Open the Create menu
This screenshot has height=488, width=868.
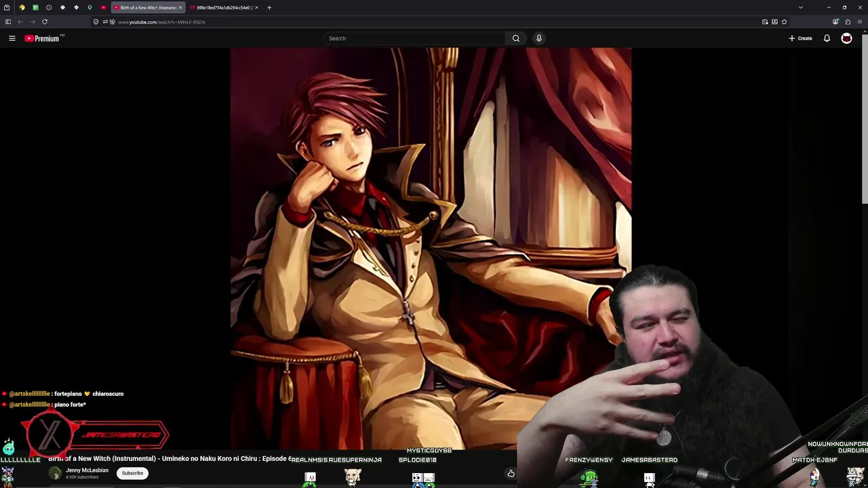pos(800,39)
